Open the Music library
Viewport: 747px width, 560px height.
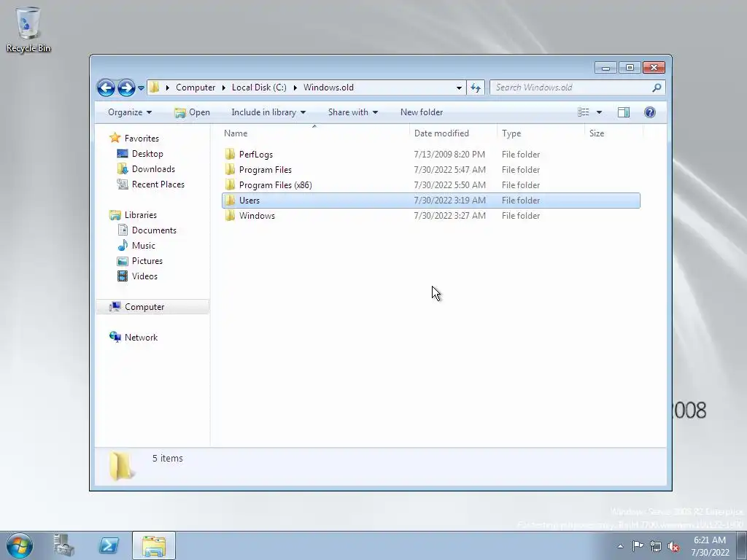click(x=144, y=246)
